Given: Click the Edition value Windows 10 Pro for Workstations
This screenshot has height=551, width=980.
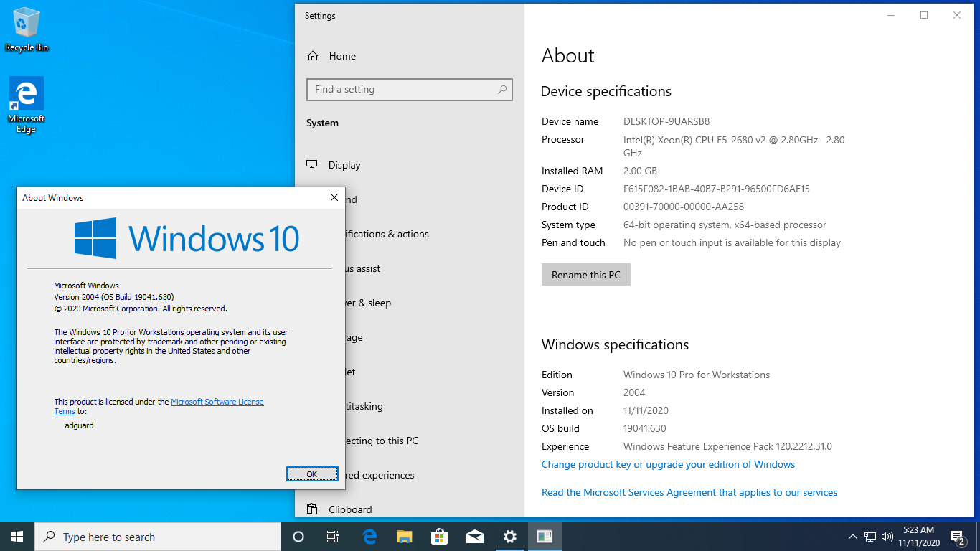Looking at the screenshot, I should pyautogui.click(x=697, y=375).
